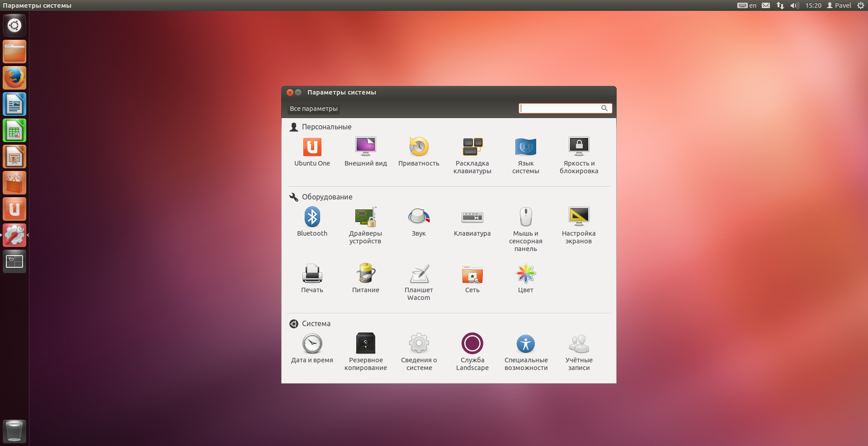Open Дата и время settings
The width and height of the screenshot is (868, 446).
pyautogui.click(x=312, y=348)
